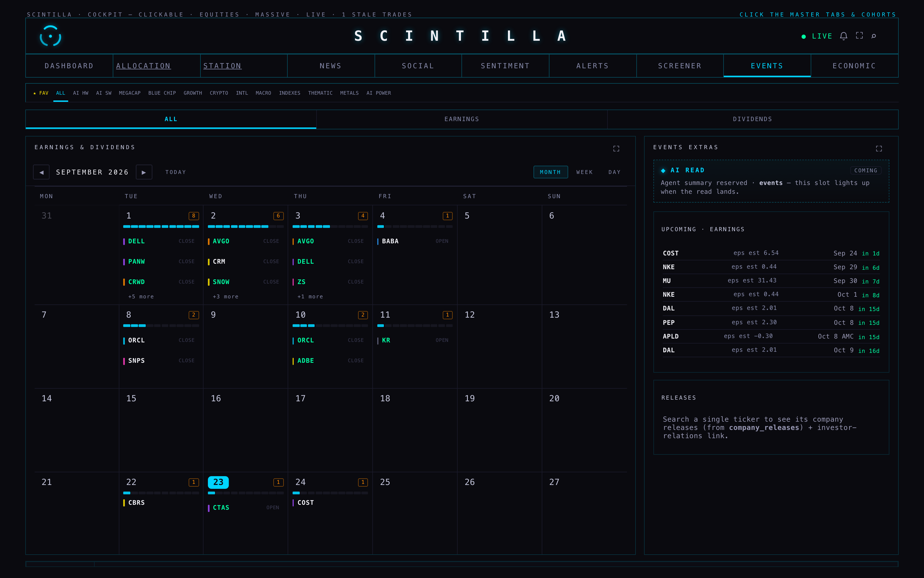Select the Earnings sub-tab

(x=462, y=119)
